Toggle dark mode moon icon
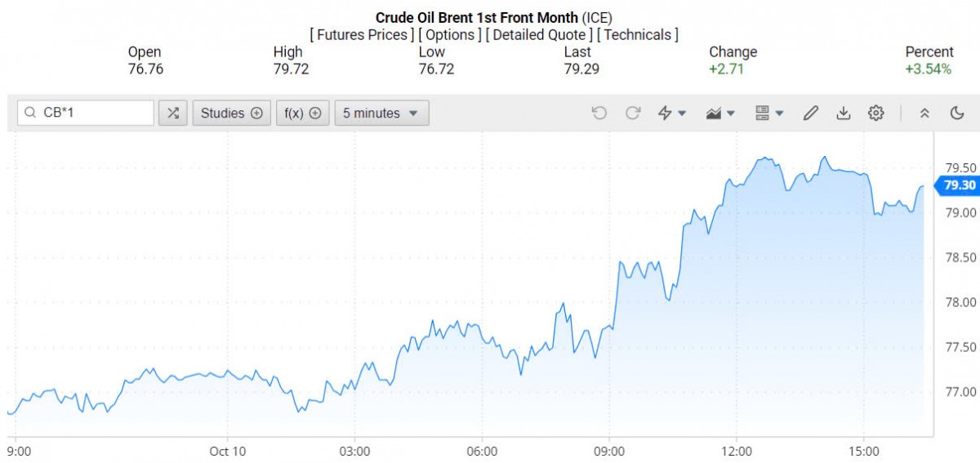 coord(957,114)
